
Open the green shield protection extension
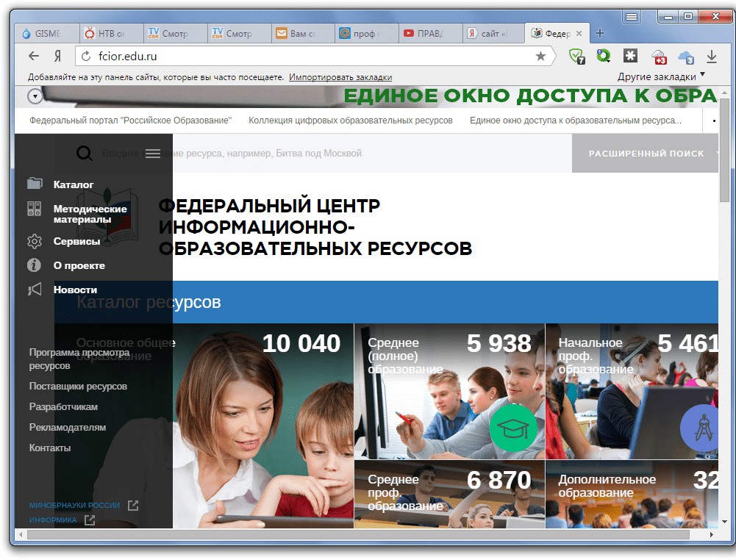point(576,57)
